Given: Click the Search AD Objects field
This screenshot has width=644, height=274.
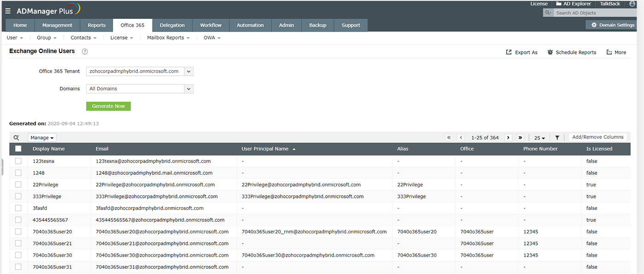Looking at the screenshot, I should click(594, 13).
